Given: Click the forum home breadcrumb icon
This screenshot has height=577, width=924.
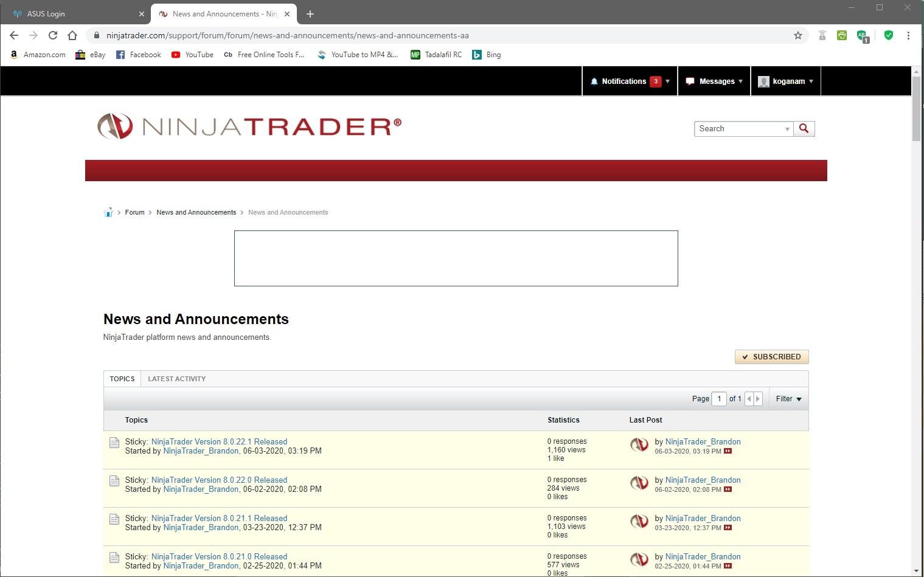Looking at the screenshot, I should (108, 212).
